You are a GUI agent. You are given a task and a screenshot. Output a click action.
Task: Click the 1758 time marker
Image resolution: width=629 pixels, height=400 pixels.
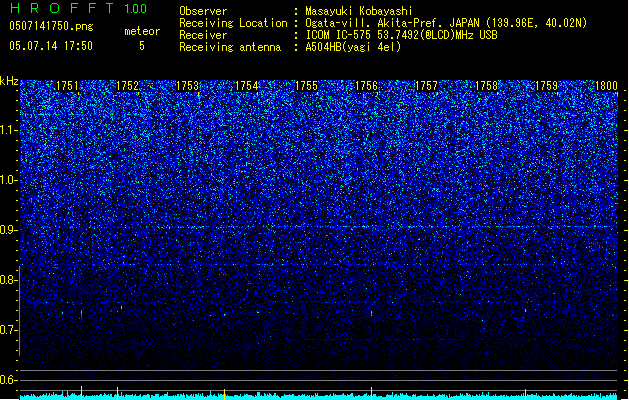click(486, 86)
